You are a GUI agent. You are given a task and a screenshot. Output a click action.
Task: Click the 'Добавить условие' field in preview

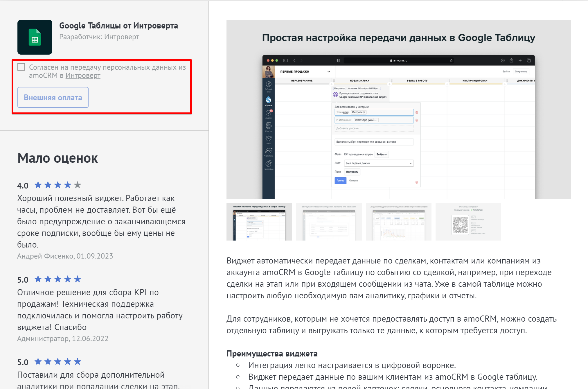pos(374,128)
